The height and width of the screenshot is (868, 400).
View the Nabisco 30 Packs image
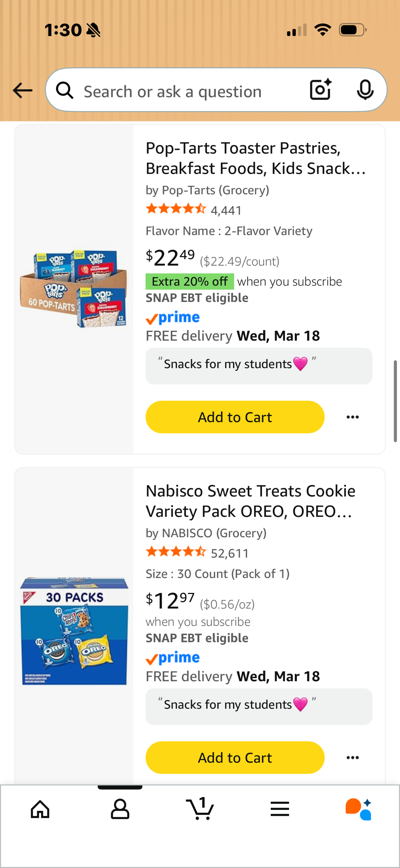(74, 631)
